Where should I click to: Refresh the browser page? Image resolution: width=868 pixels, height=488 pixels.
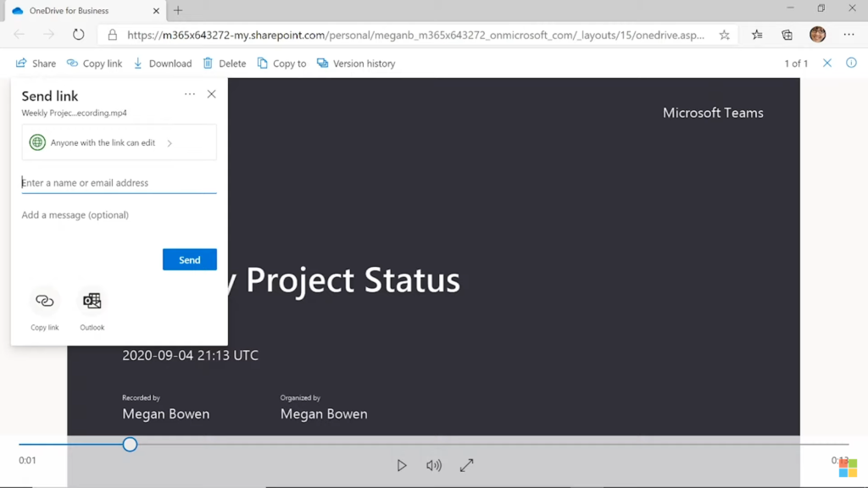pyautogui.click(x=79, y=35)
